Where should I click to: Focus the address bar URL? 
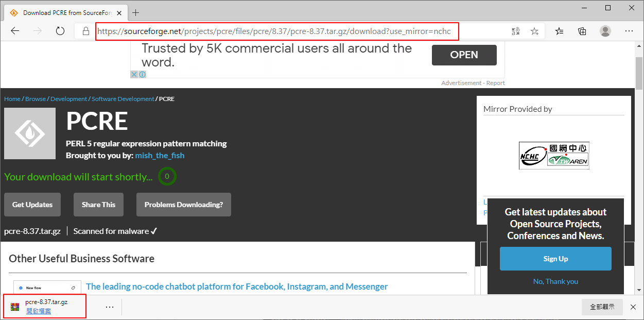[274, 31]
